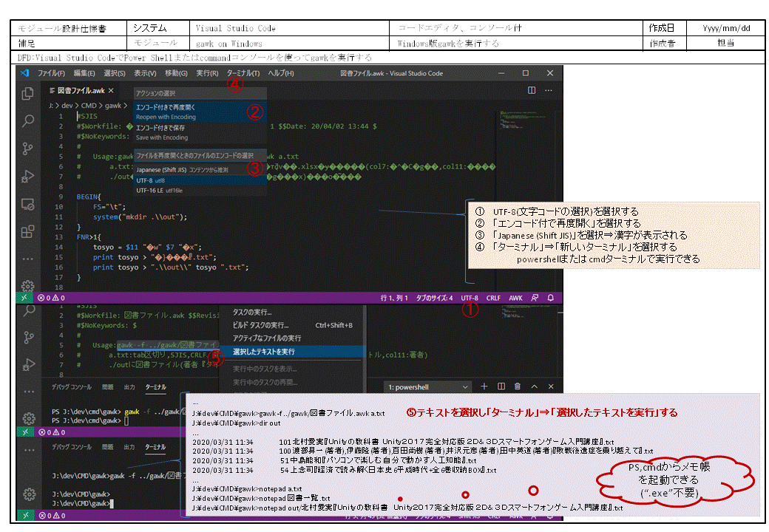Open the gear icon beside the J:\dev\CMD\gawk> cmd prompt

pyautogui.click(x=29, y=494)
